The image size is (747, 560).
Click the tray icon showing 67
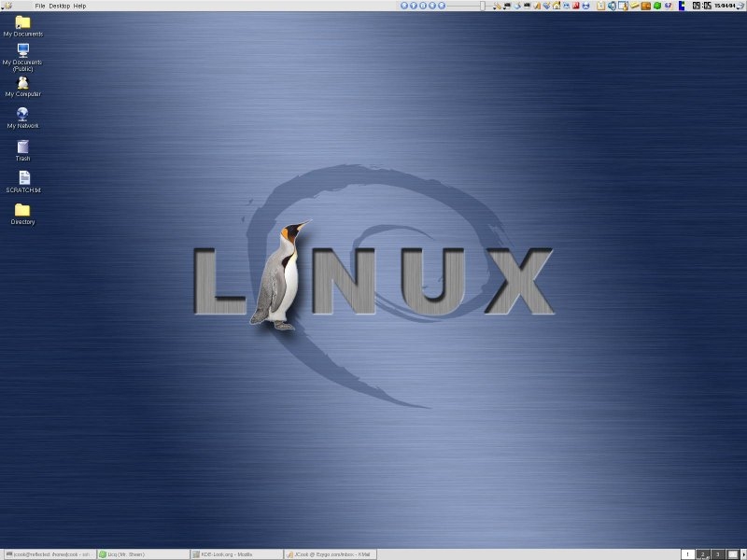(x=669, y=6)
